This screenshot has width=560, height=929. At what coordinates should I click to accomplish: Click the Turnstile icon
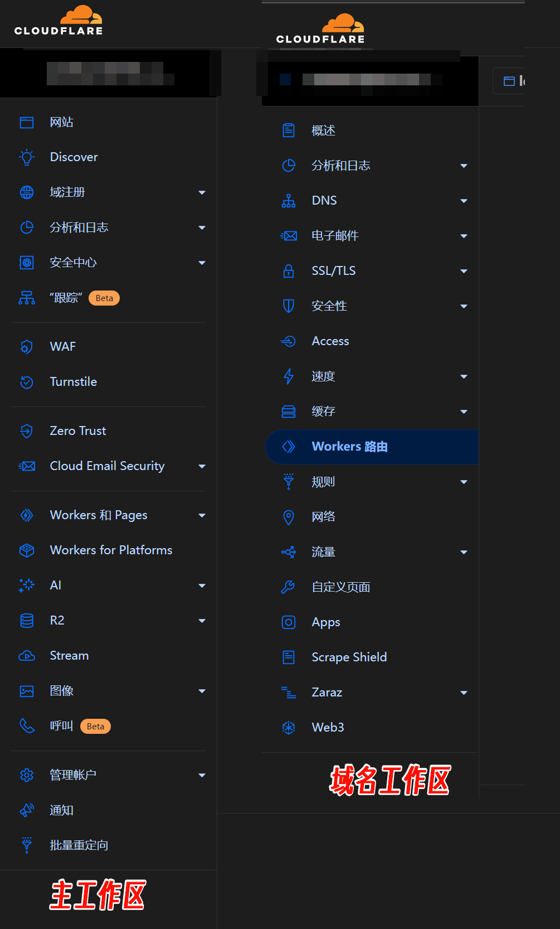coord(27,382)
